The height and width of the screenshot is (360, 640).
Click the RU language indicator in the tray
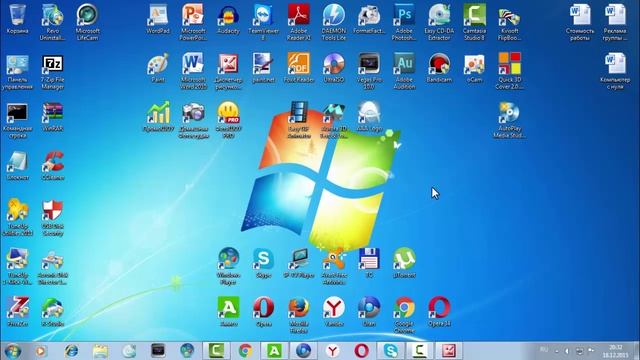tap(544, 349)
